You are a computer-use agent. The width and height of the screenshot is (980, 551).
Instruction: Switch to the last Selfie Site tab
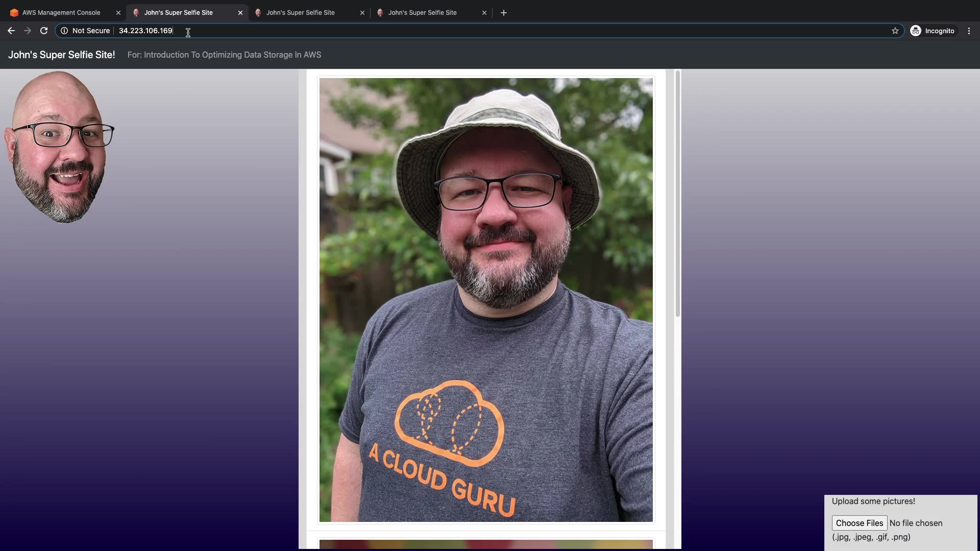tap(422, 13)
